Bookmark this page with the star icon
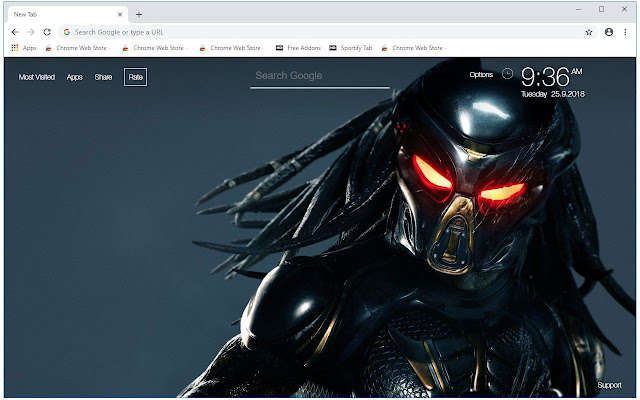 [589, 32]
